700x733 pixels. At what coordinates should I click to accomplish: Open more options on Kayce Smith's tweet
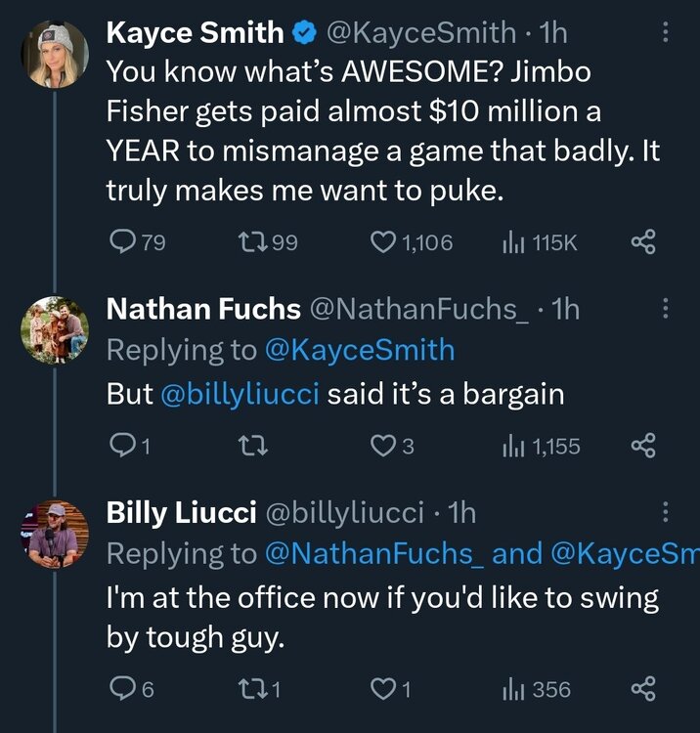[666, 32]
